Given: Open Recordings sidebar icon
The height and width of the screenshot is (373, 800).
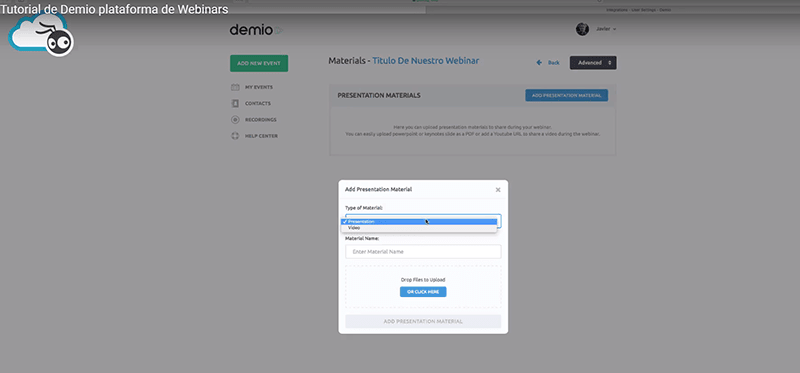Looking at the screenshot, I should [235, 120].
